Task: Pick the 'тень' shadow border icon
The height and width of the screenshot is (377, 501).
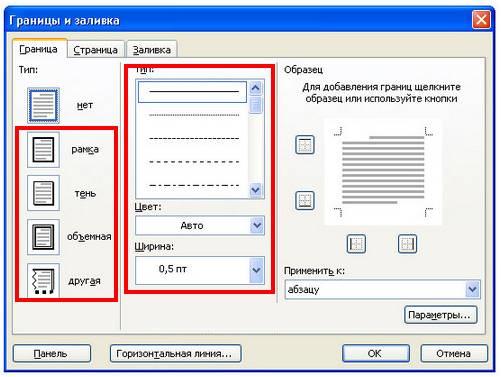Action: (x=43, y=193)
